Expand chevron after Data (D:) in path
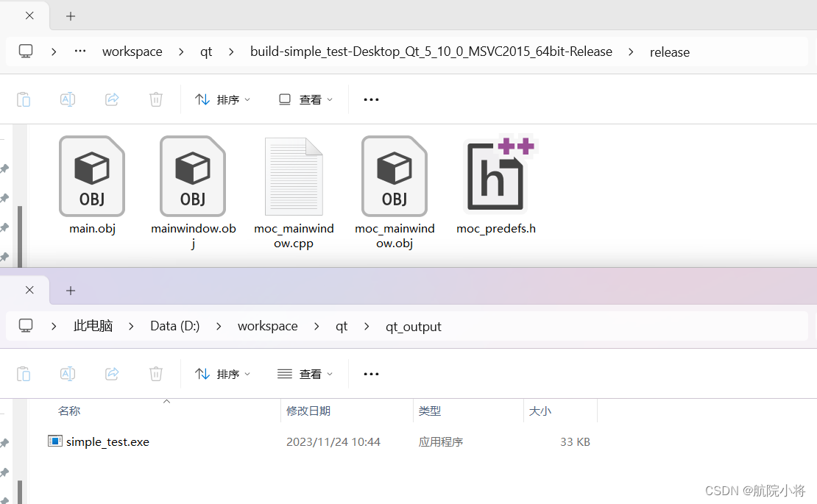Viewport: 817px width, 504px height. pos(219,327)
